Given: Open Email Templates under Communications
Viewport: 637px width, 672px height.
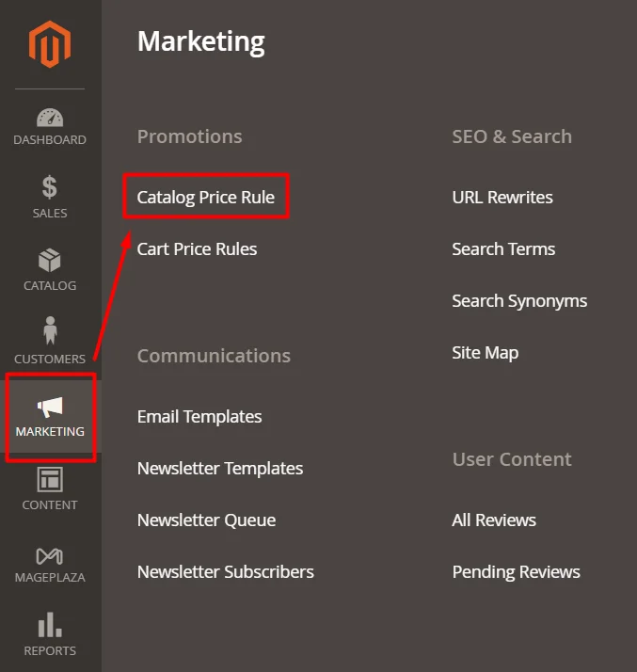Looking at the screenshot, I should point(199,417).
